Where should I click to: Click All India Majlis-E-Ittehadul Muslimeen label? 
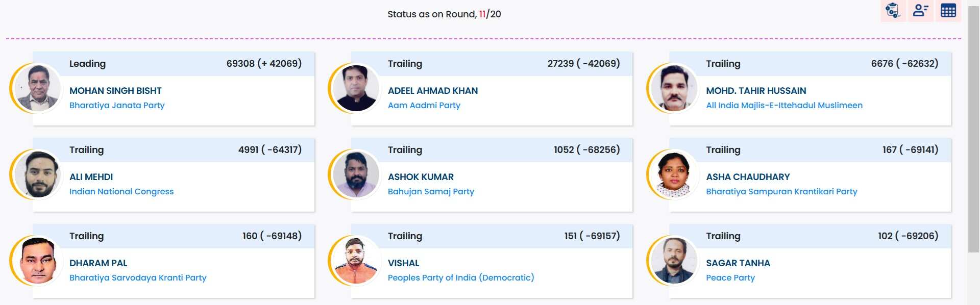click(x=784, y=105)
